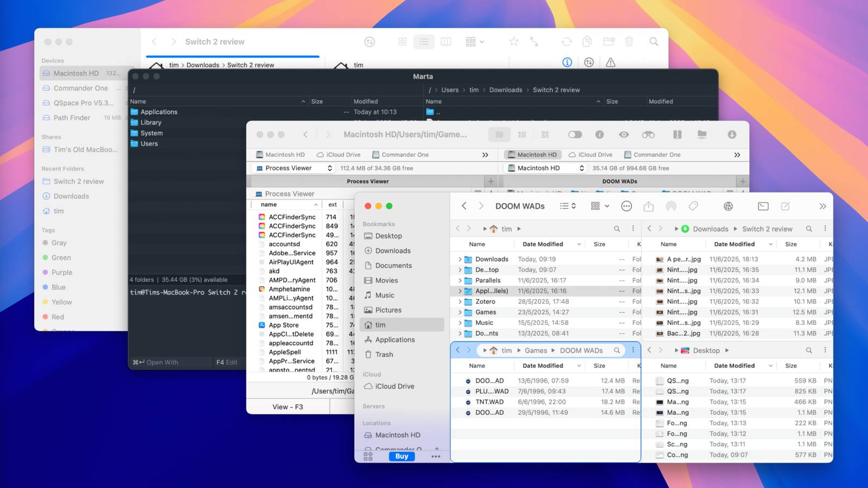Viewport: 868px width, 488px height.
Task: Toggle the Quick Look eye icon in Commander One
Action: (624, 134)
